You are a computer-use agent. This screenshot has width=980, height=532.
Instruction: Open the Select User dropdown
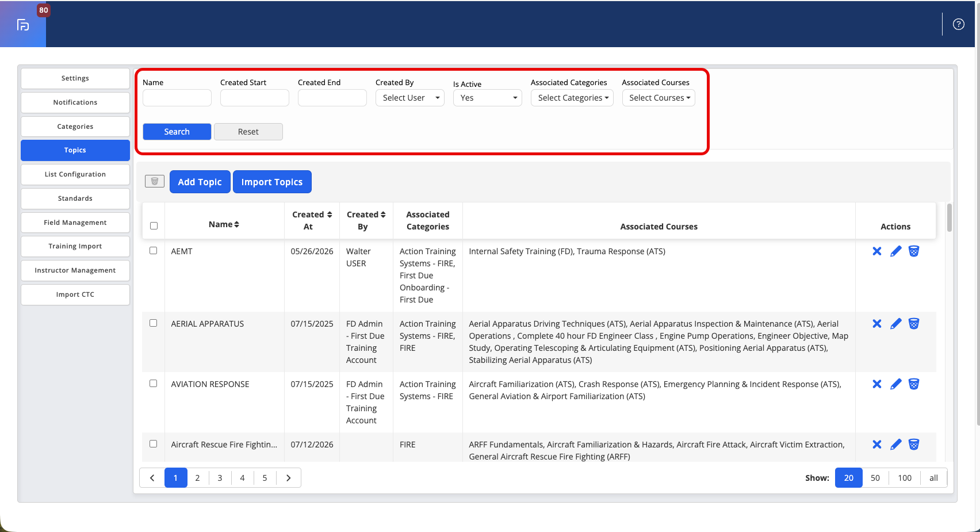tap(410, 98)
